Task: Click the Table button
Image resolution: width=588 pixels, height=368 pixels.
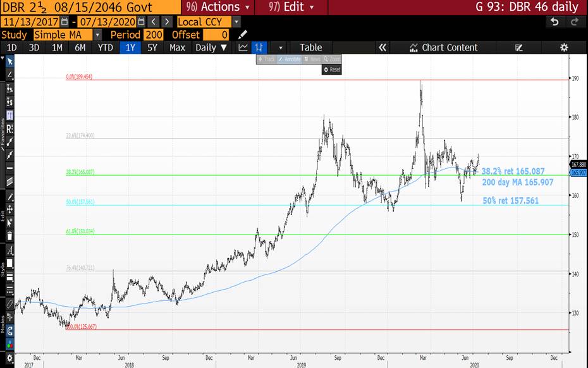Action: [310, 47]
